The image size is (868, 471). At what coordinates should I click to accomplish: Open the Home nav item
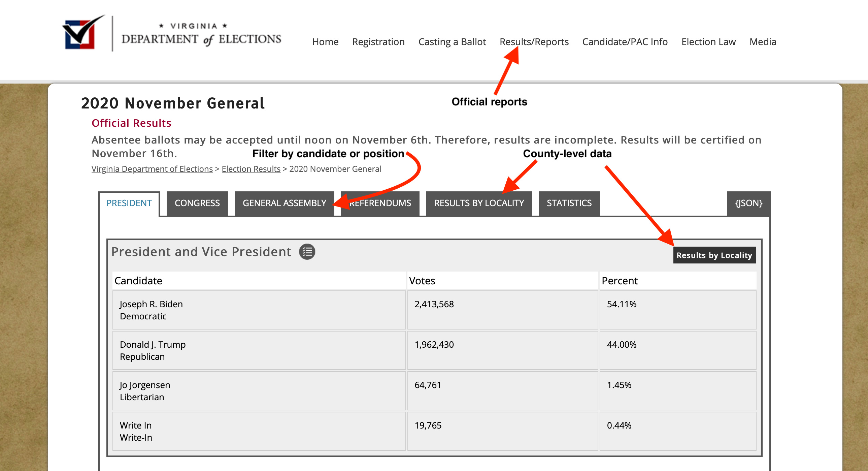pyautogui.click(x=325, y=42)
